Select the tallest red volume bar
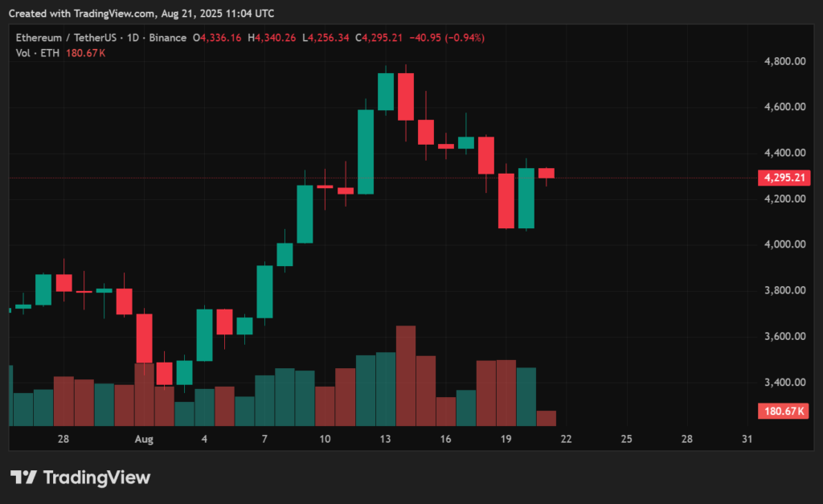Screen dimensions: 823x504 tap(406, 375)
